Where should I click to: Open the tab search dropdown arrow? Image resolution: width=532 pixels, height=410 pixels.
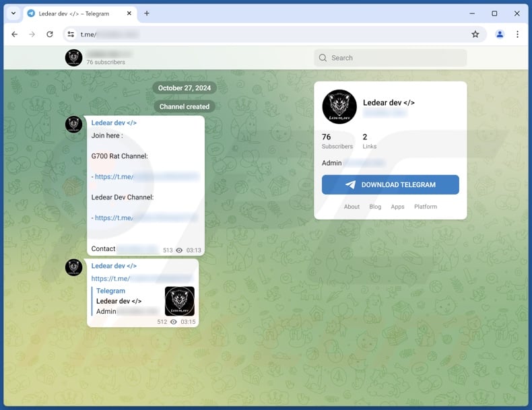click(x=13, y=13)
